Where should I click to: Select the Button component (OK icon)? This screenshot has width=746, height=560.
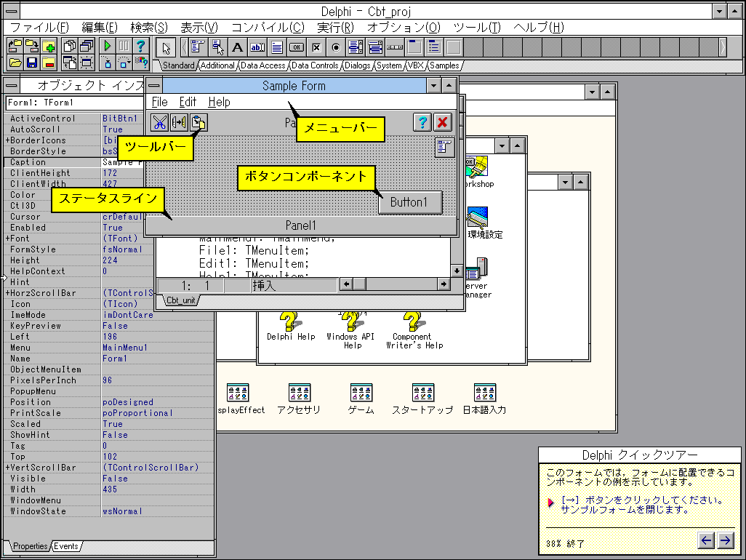click(x=297, y=47)
